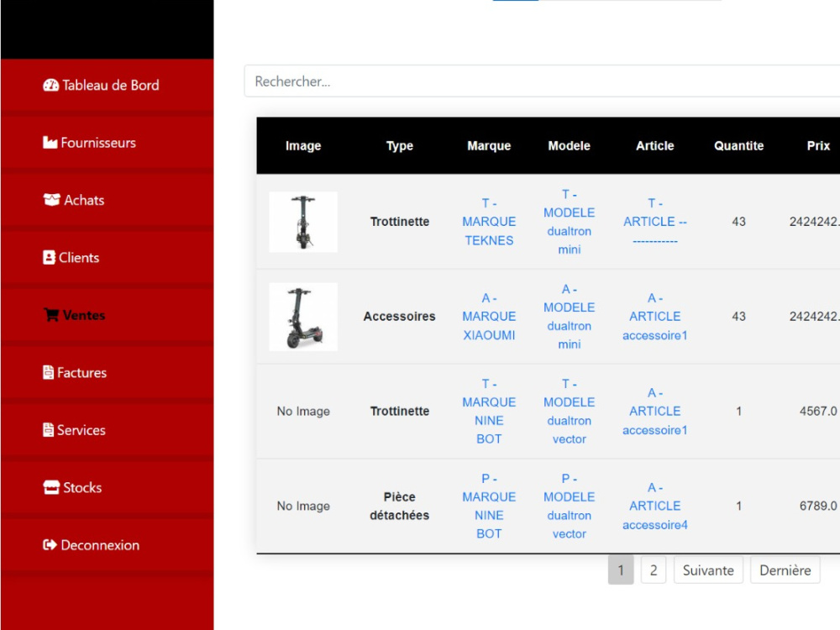The width and height of the screenshot is (840, 630).
Task: Click Trottinette type in price 4567.0 row
Action: tap(400, 412)
